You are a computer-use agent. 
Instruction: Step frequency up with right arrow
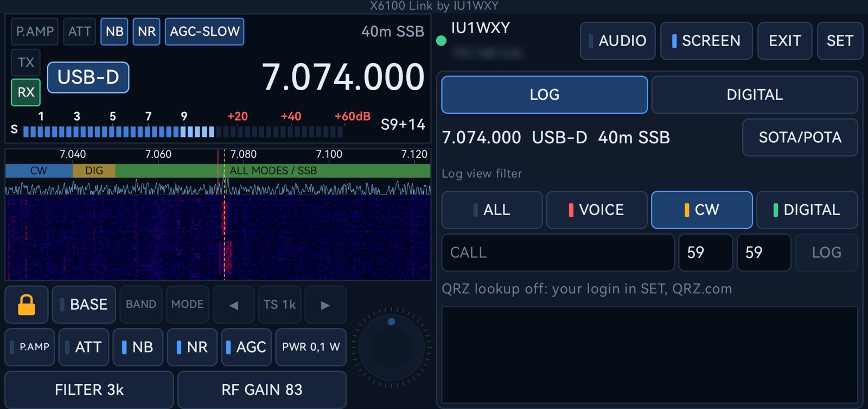[x=325, y=305]
